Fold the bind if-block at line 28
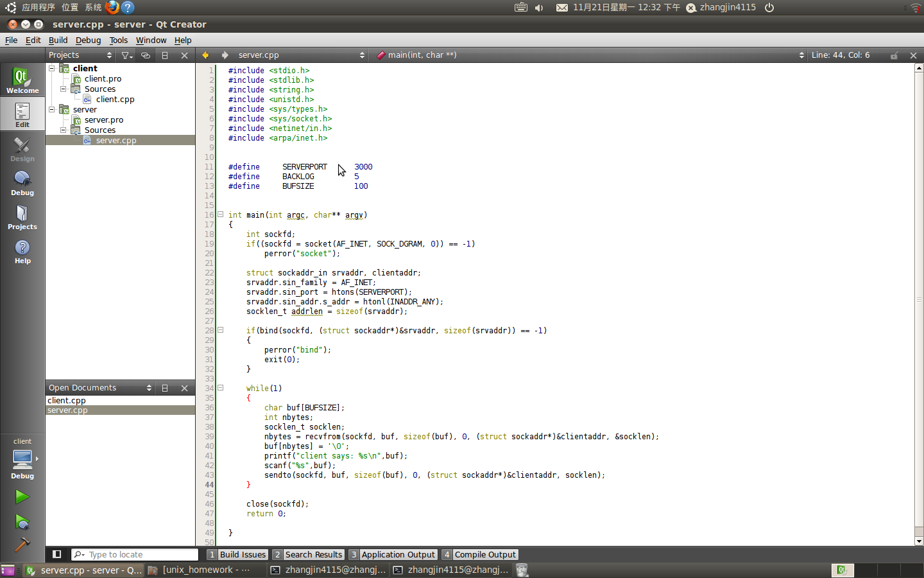Viewport: 924px width, 578px height. click(x=220, y=330)
